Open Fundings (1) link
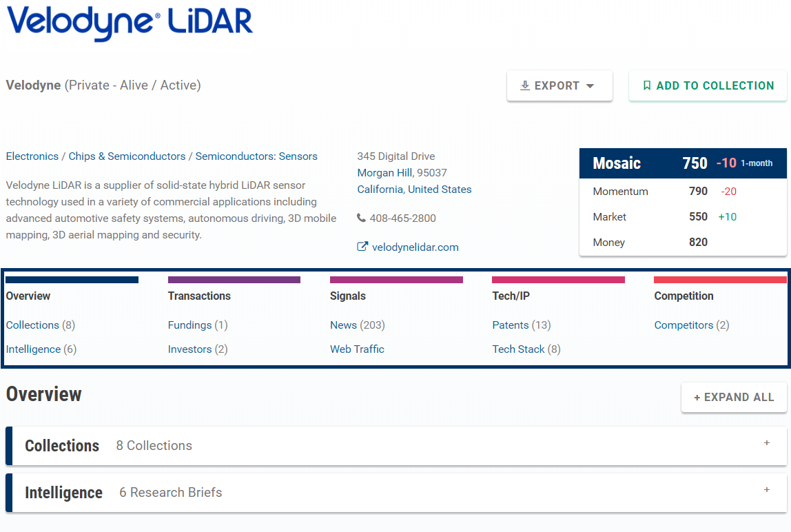791x532 pixels. (198, 325)
